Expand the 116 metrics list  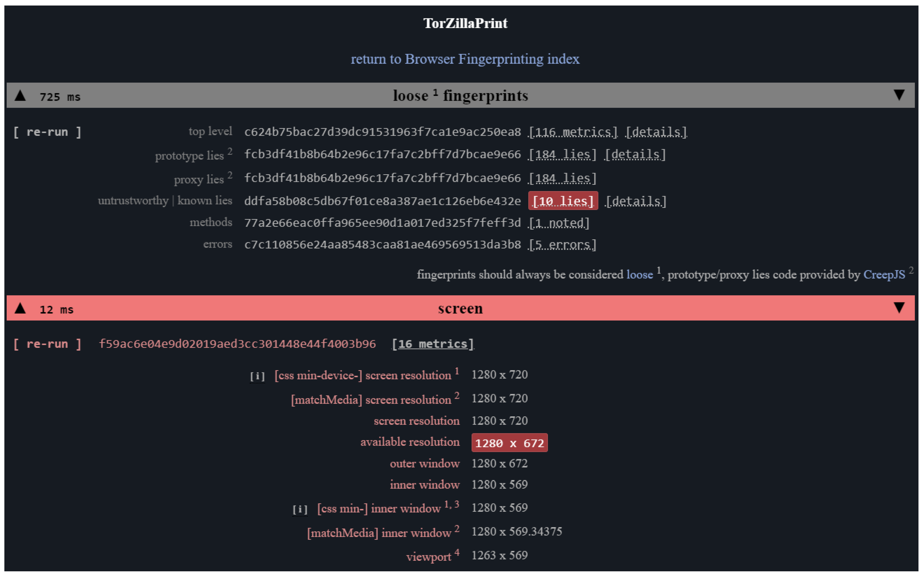click(573, 132)
